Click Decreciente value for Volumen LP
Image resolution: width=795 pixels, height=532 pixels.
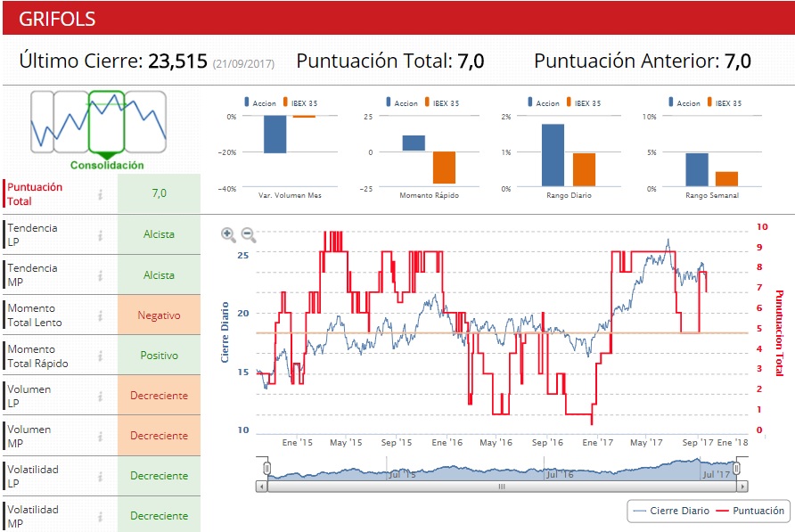(159, 396)
